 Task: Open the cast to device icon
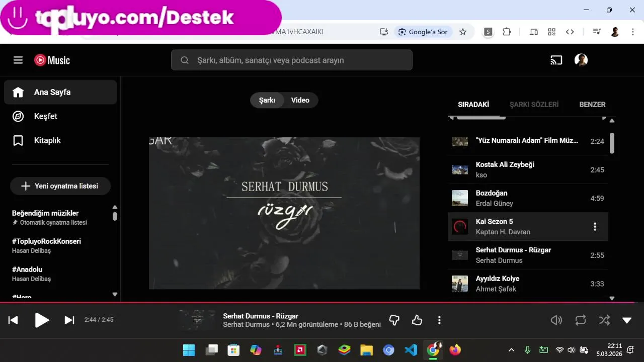[556, 60]
